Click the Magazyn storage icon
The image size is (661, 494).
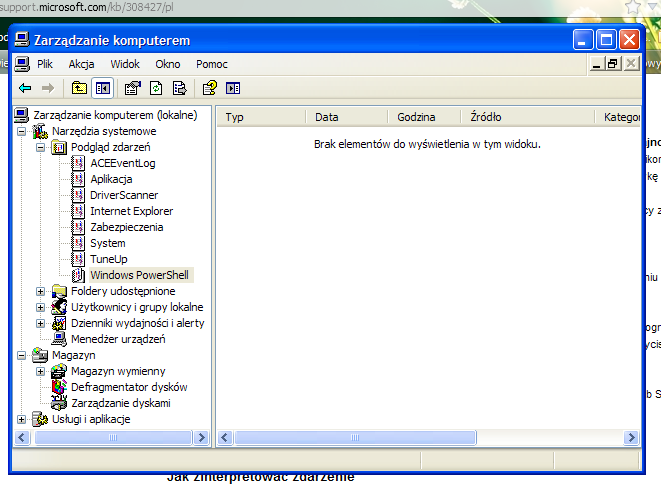click(x=40, y=355)
